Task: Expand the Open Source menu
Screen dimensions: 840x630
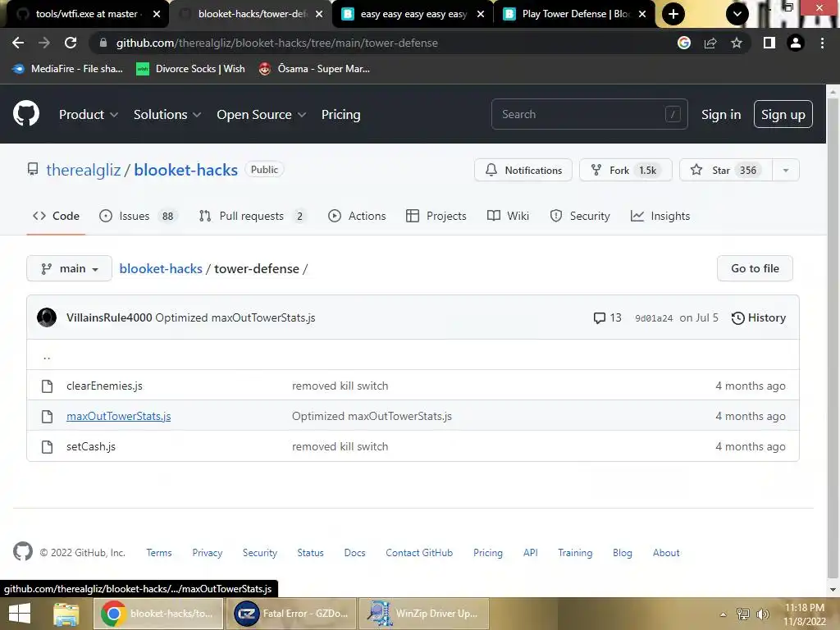Action: tap(262, 115)
